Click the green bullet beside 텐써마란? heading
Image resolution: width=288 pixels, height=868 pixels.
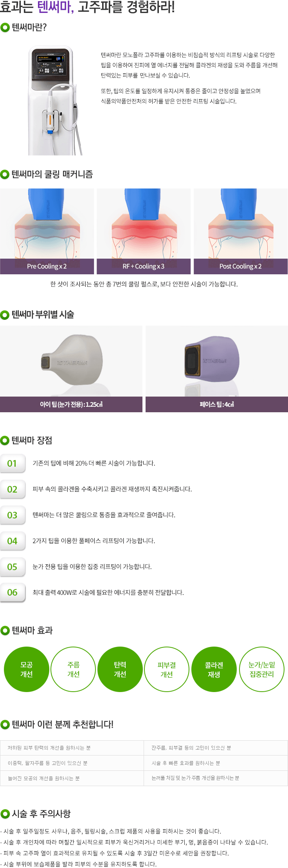pyautogui.click(x=5, y=27)
